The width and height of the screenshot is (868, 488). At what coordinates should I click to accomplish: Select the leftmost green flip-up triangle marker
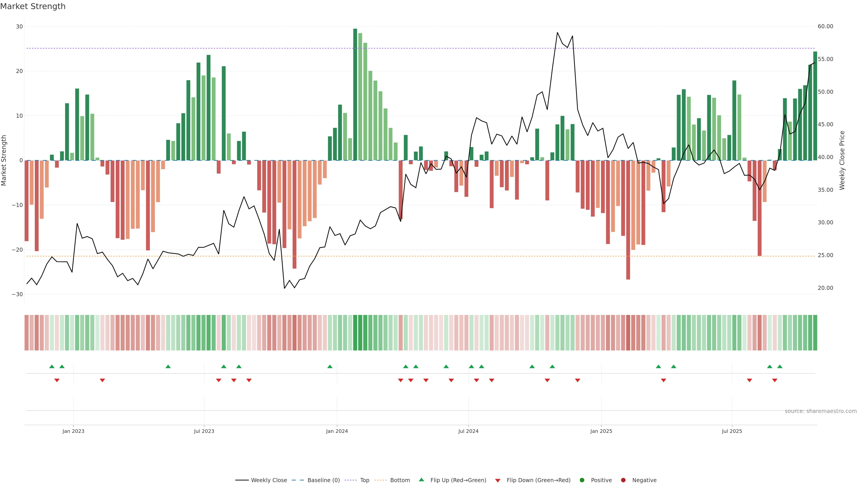point(52,366)
